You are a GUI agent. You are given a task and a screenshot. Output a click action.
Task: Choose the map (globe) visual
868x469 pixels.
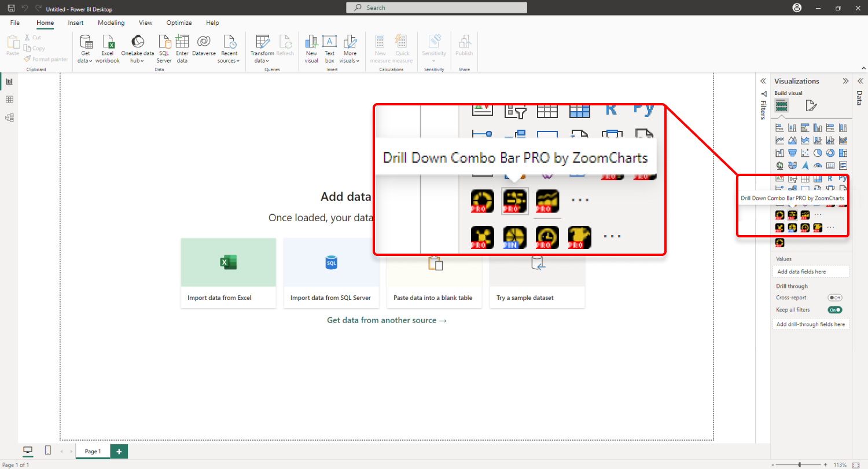(779, 166)
